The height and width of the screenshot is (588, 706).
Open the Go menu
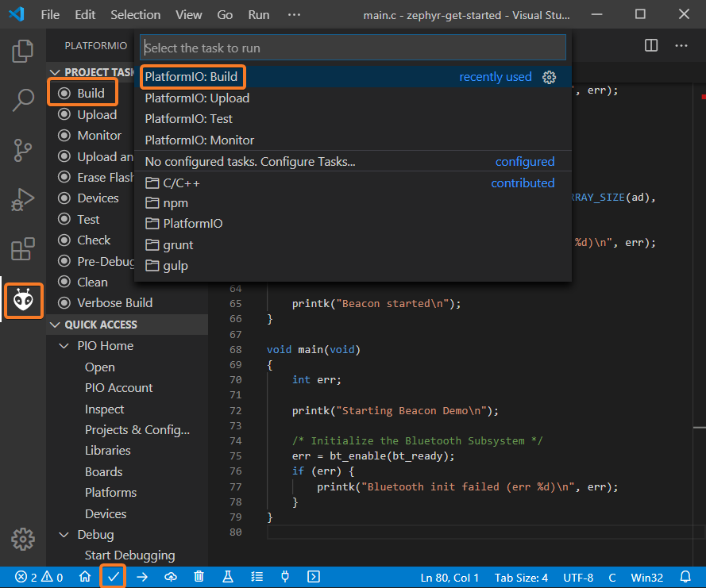(225, 15)
